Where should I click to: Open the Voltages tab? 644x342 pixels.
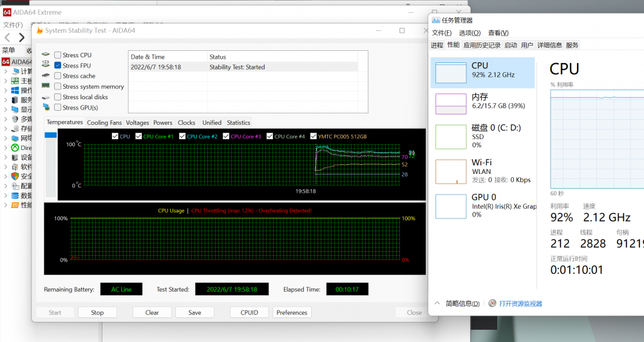137,122
